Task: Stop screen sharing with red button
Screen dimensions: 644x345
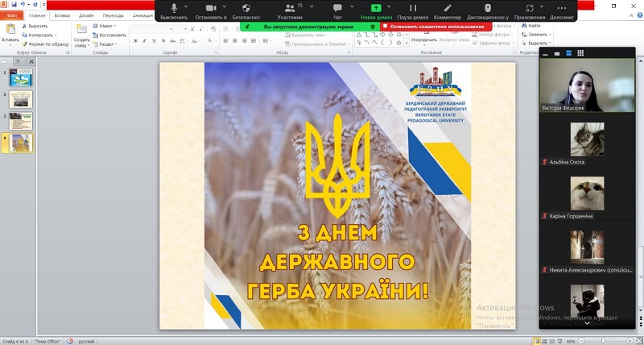Action: pos(436,27)
